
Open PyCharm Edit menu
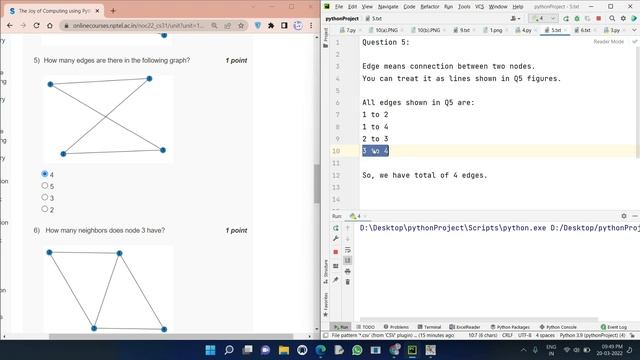coord(352,7)
